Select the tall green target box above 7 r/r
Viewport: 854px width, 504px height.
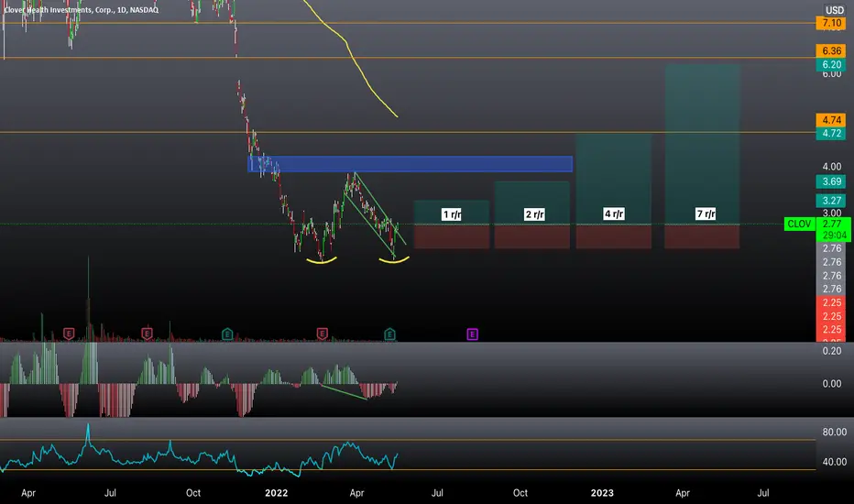coord(702,145)
